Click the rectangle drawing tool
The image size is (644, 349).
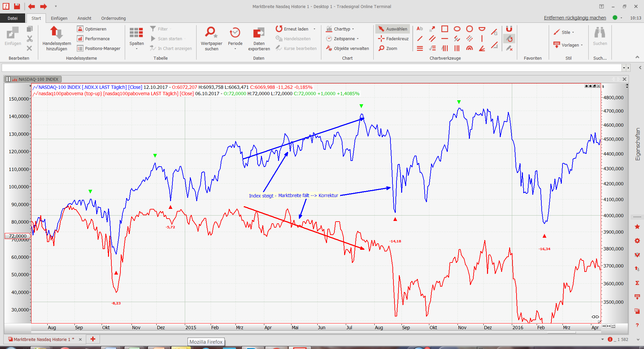pyautogui.click(x=444, y=29)
